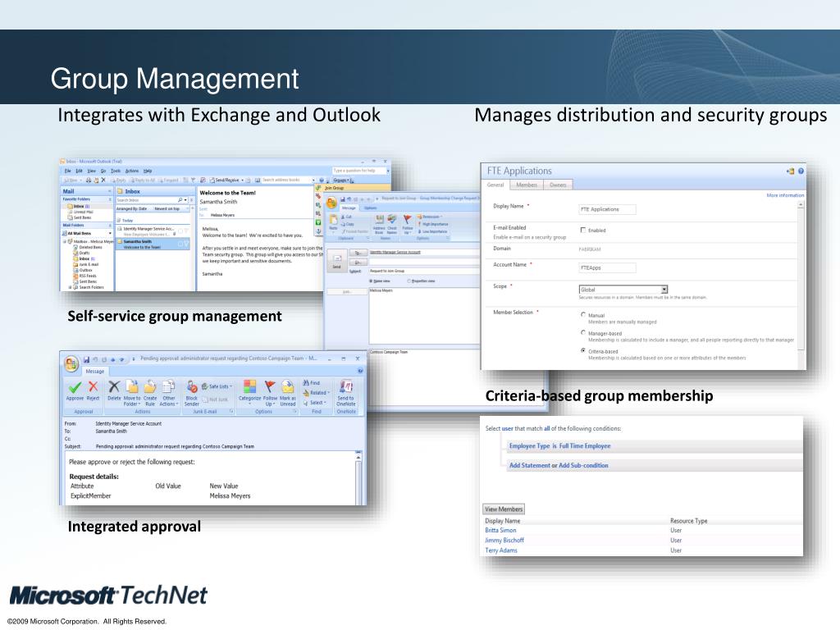Open the Other Actions dropdown
This screenshot has width=840, height=630.
169,393
